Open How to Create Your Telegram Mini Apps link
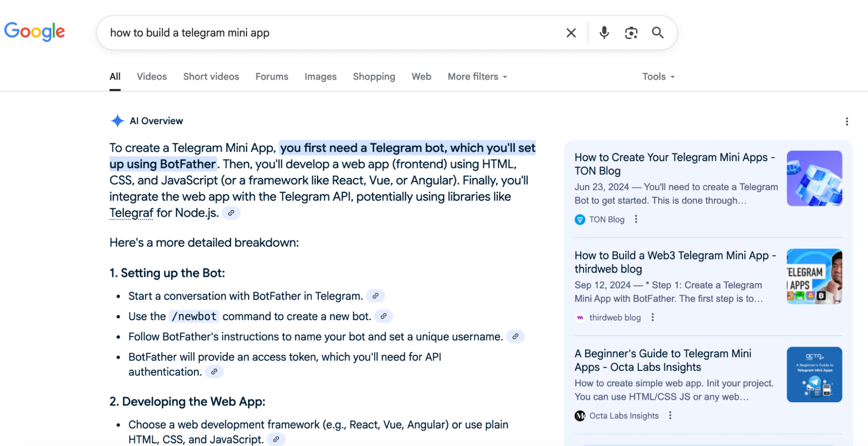 [x=674, y=164]
